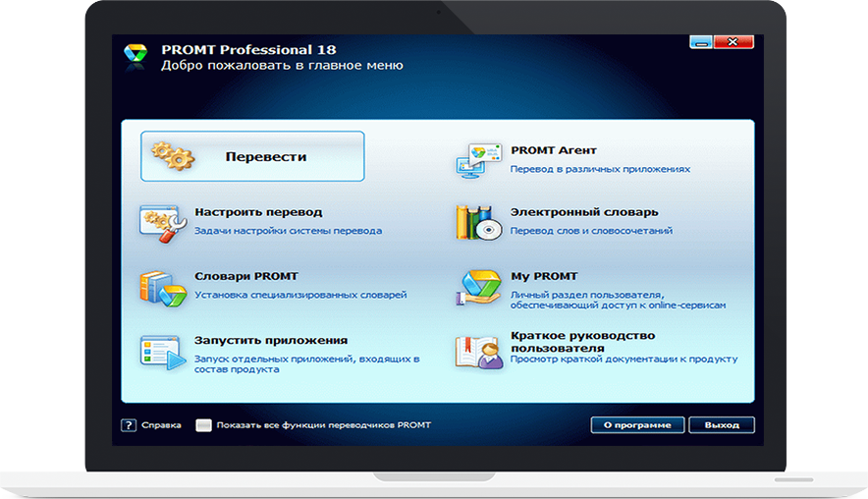This screenshot has height=499, width=868.
Task: Click the Настроить перевод wrench icon
Action: coord(163,224)
